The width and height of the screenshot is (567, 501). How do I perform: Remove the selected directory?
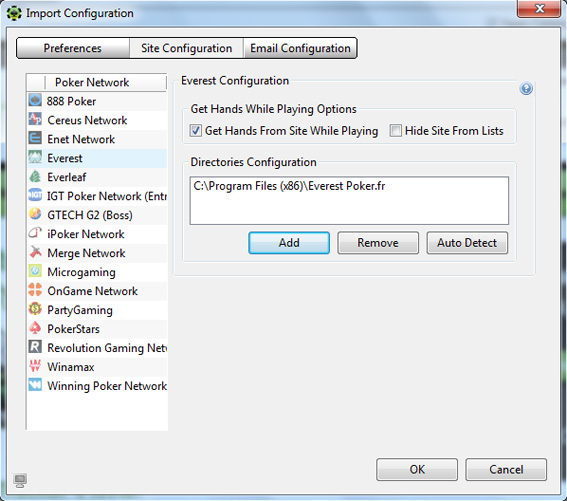click(x=378, y=243)
